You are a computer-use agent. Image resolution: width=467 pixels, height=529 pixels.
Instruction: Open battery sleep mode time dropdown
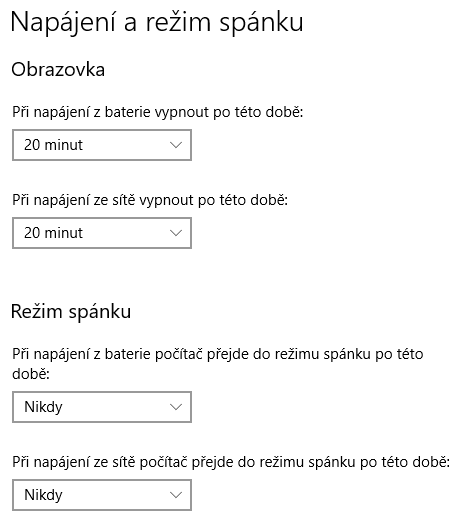pyautogui.click(x=102, y=407)
